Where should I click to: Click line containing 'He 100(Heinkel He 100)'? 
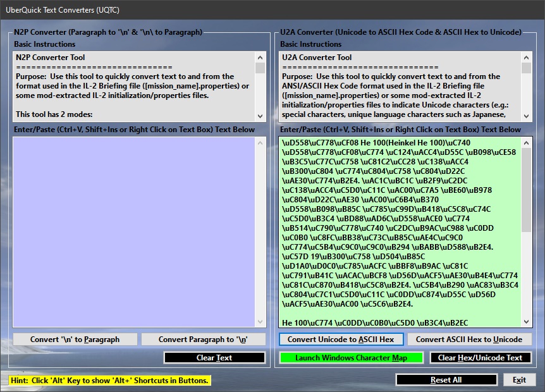tap(376, 143)
